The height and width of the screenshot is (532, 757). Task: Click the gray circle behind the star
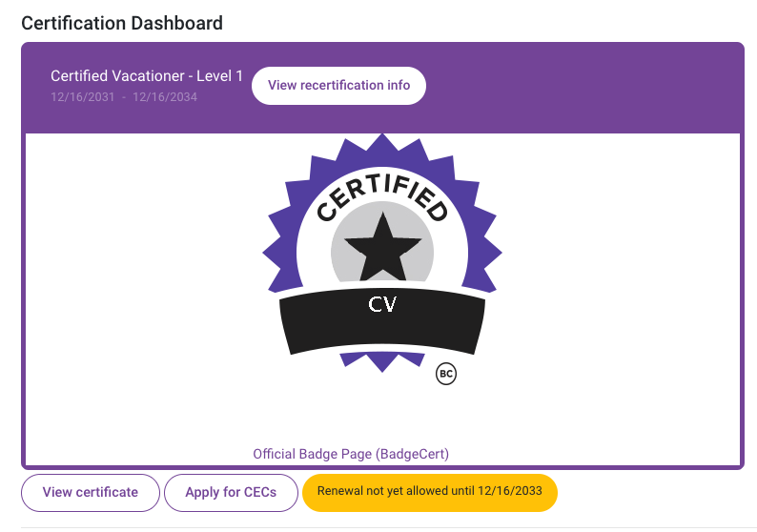pos(343,257)
